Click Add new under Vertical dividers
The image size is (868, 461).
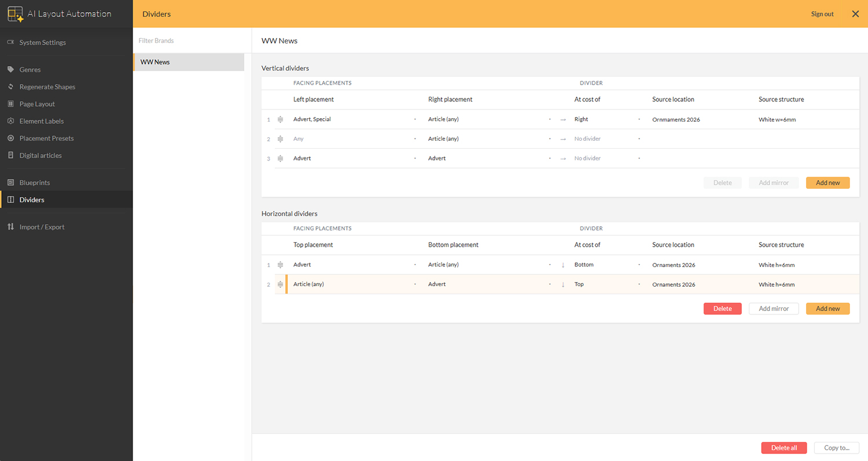coord(827,183)
